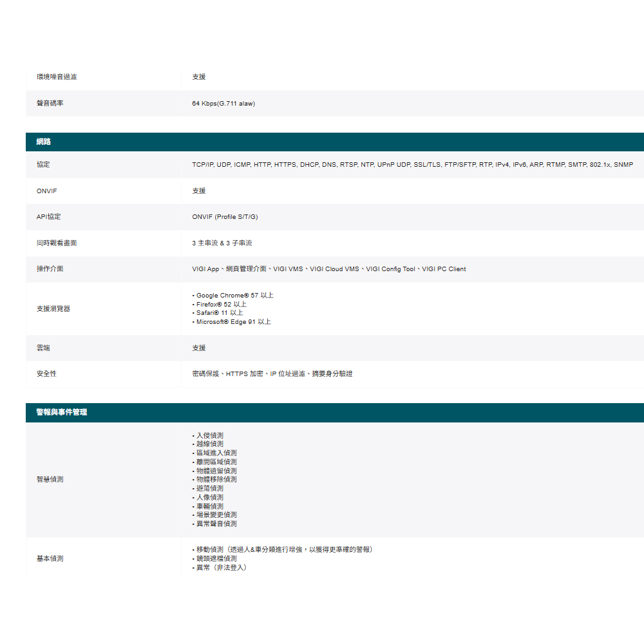Screen dimensions: 644x644
Task: Select the 支援瀏覽器 row label
Action: click(53, 309)
